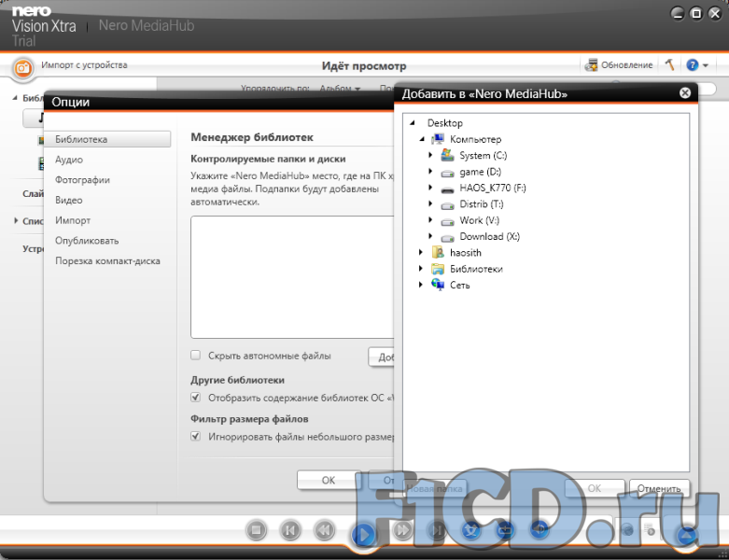This screenshot has width=729, height=560.
Task: Open the help dropdown arrow
Action: 706,65
